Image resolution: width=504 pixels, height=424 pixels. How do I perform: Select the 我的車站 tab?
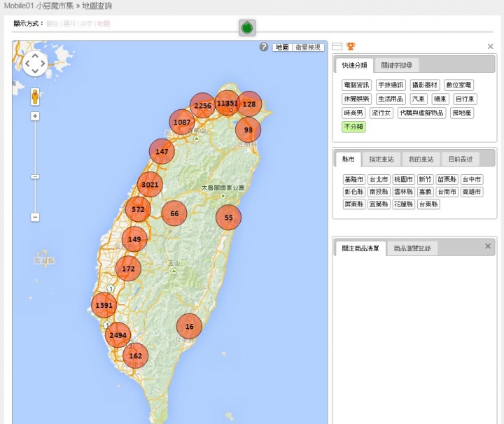pos(421,159)
